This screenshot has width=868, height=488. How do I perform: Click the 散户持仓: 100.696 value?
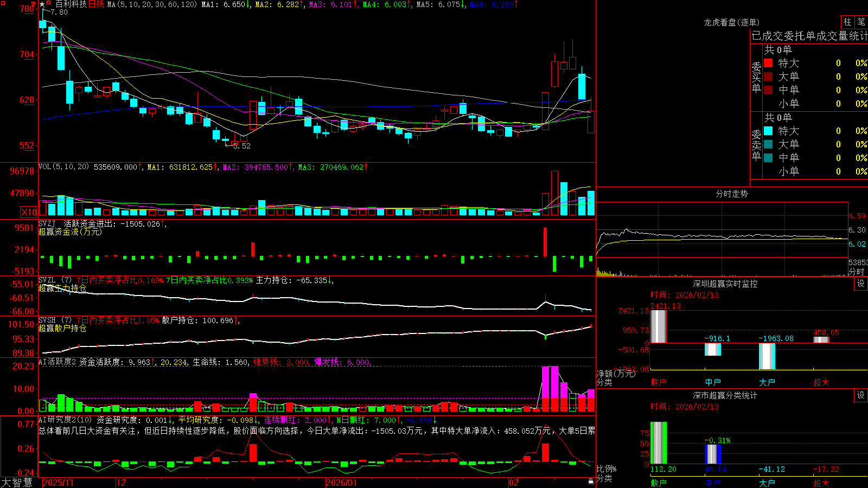pos(201,320)
